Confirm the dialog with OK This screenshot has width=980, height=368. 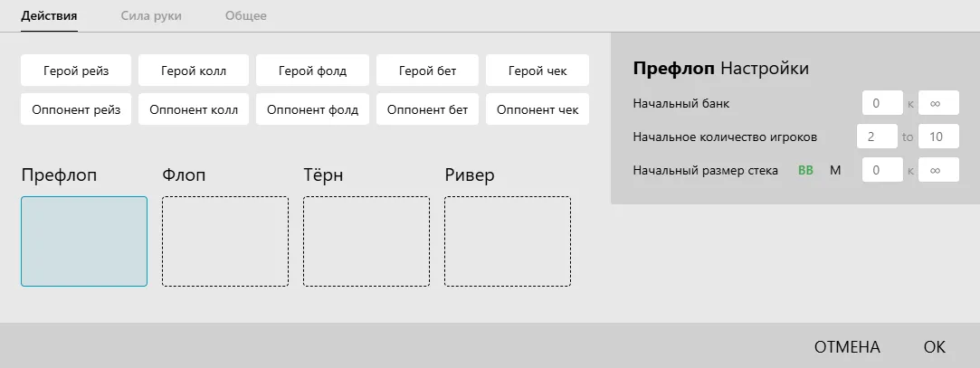tap(934, 347)
